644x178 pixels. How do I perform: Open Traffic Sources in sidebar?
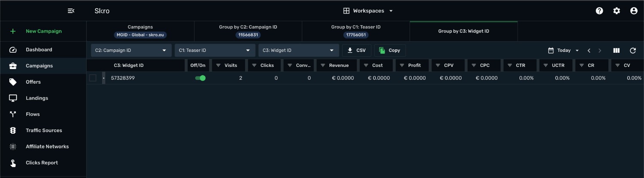click(43, 130)
